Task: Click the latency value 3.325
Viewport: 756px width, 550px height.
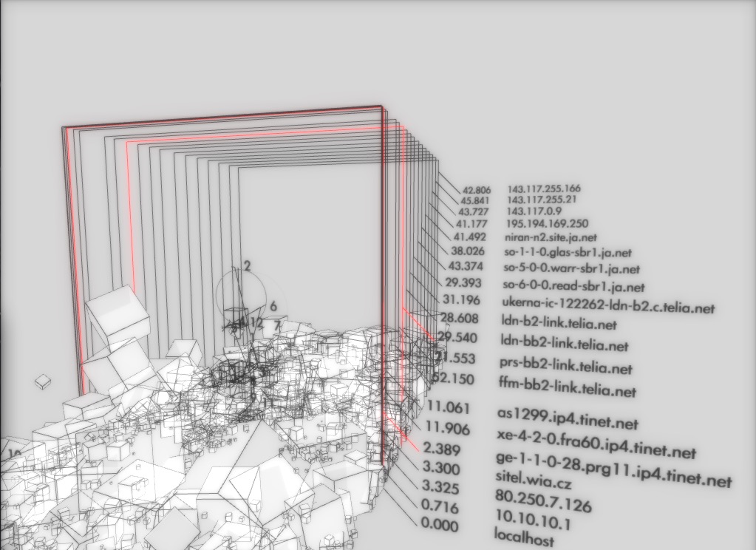Action: click(440, 487)
